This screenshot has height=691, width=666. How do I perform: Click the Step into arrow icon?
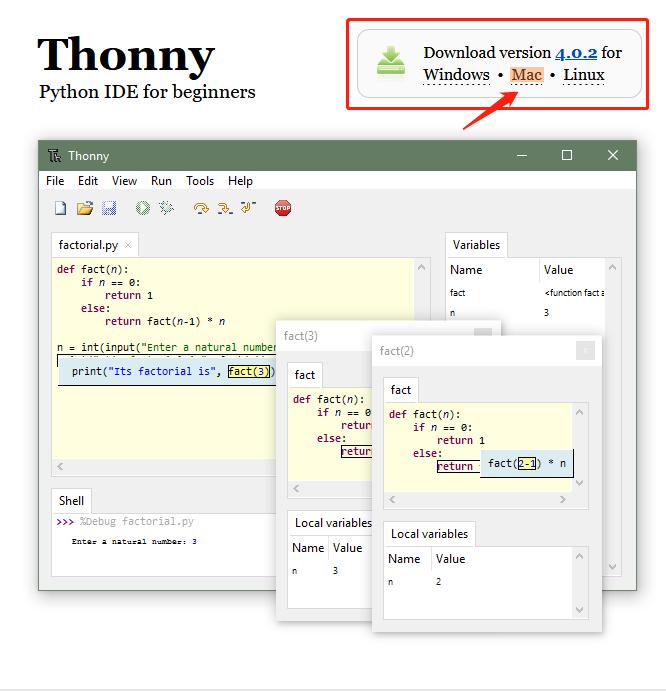225,208
